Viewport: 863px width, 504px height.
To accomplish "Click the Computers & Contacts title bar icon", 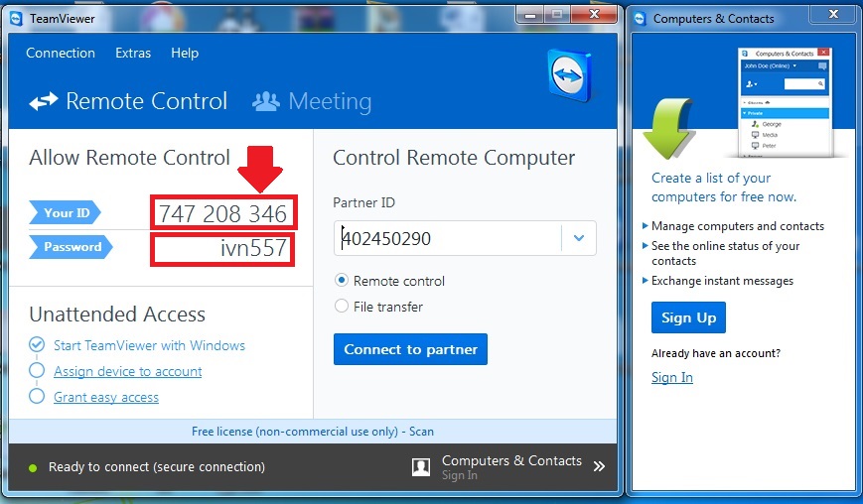I will [x=640, y=19].
